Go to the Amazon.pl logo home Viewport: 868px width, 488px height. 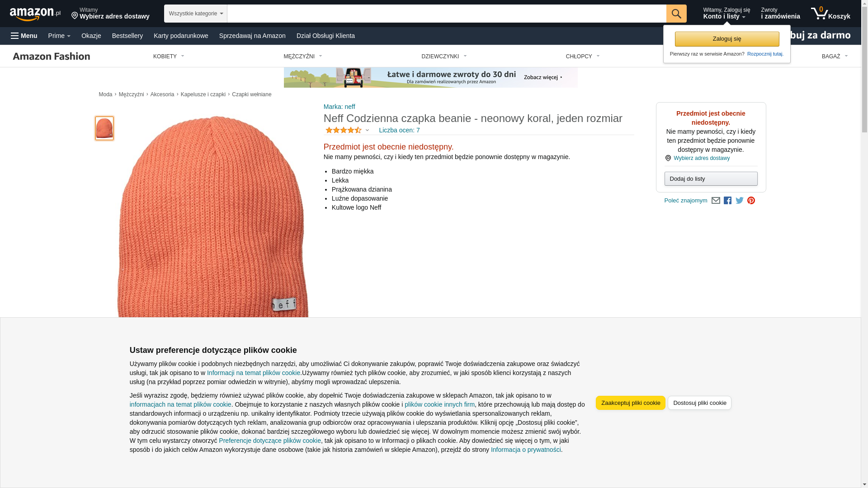click(x=35, y=14)
